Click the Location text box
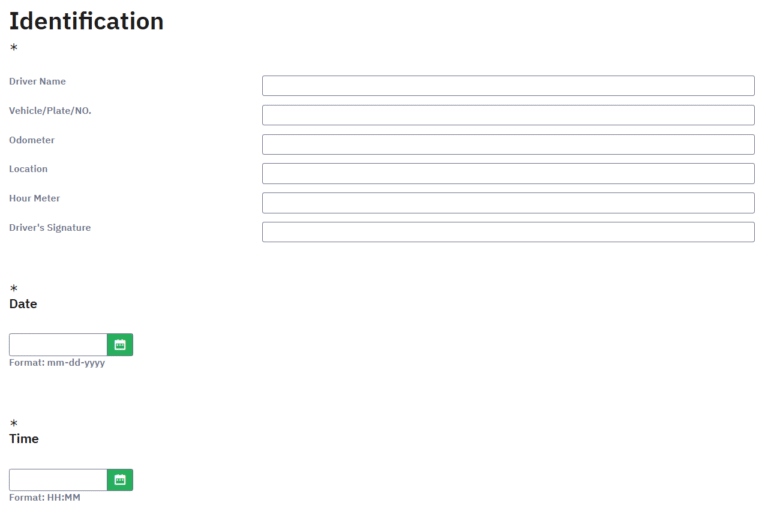This screenshot has height=515, width=768. [508, 174]
